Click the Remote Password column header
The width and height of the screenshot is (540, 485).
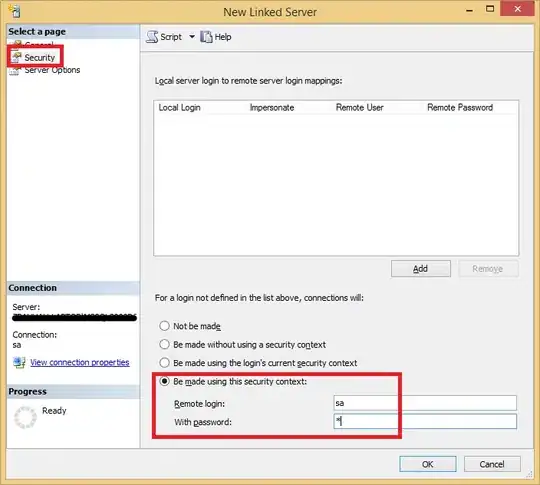460,107
